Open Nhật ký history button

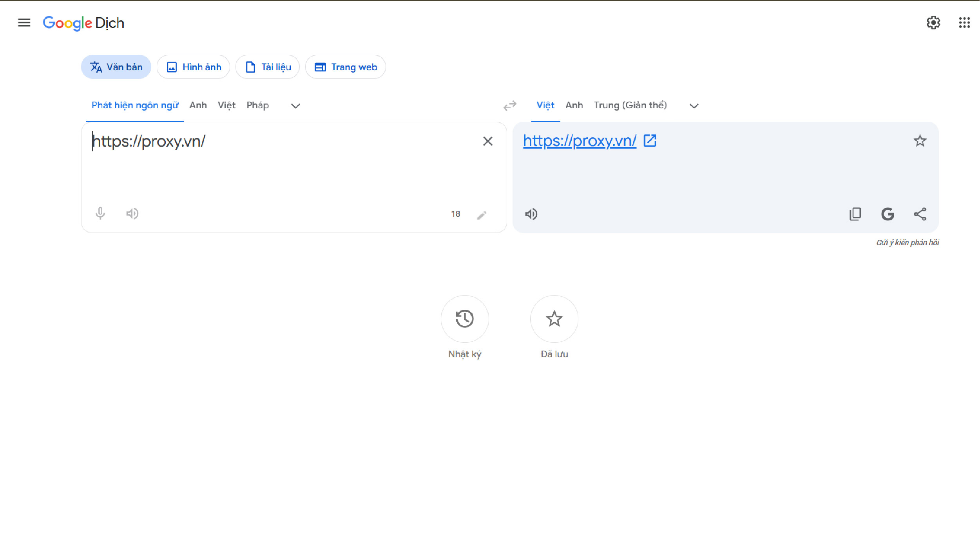465,319
